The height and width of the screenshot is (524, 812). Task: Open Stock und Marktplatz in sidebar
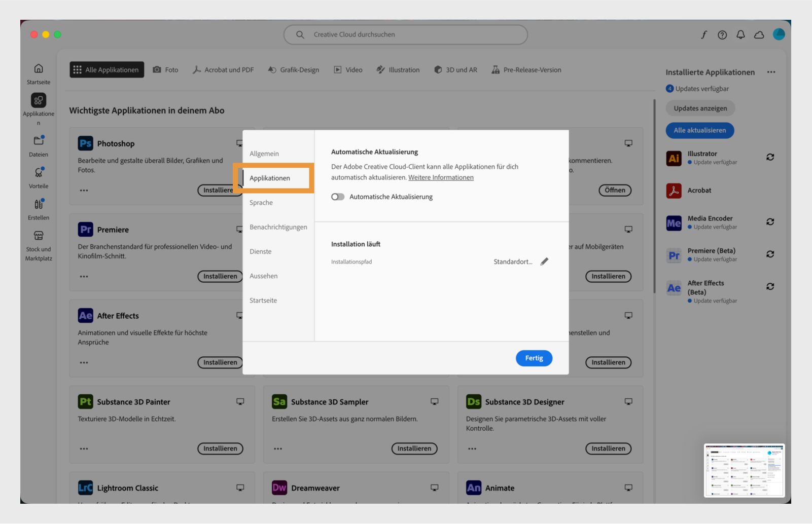coord(39,236)
